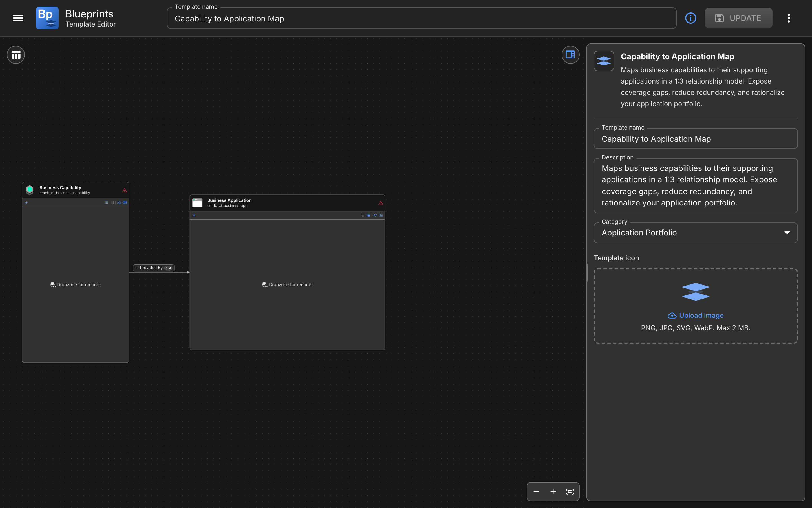Add a record in Business Application node
This screenshot has height=508, width=812.
[194, 215]
